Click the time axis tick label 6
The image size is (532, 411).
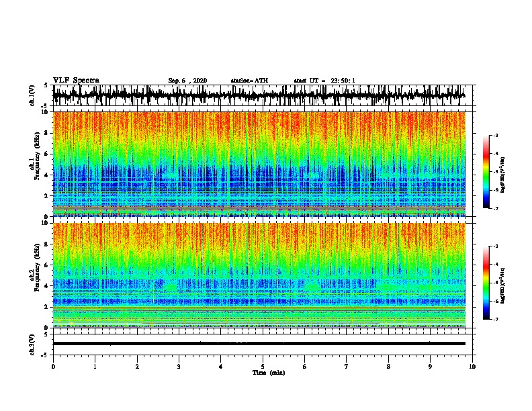[305, 367]
